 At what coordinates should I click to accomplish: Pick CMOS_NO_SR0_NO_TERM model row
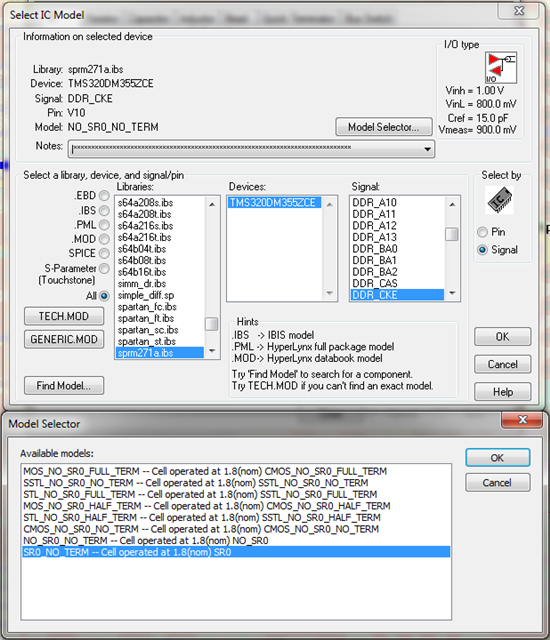coord(236,529)
